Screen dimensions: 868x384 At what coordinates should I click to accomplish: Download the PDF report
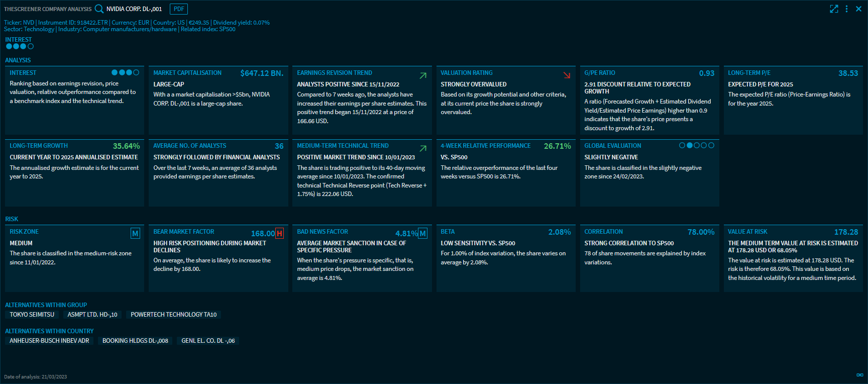click(x=179, y=9)
